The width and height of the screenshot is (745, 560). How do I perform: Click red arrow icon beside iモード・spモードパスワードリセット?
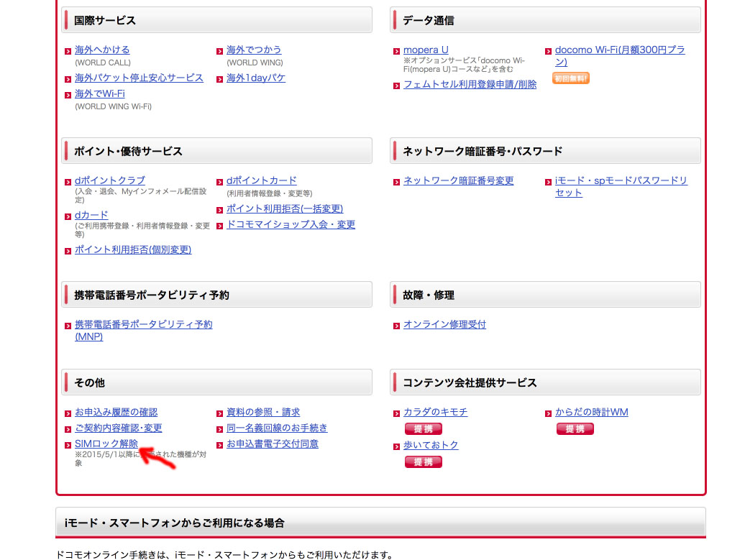548,182
